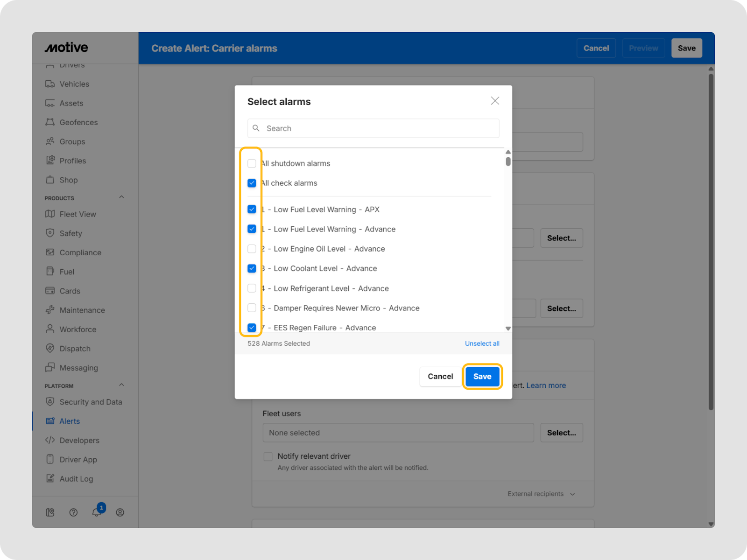Screen dimensions: 747x560
Task: Collapse the Products section chevron
Action: click(121, 197)
